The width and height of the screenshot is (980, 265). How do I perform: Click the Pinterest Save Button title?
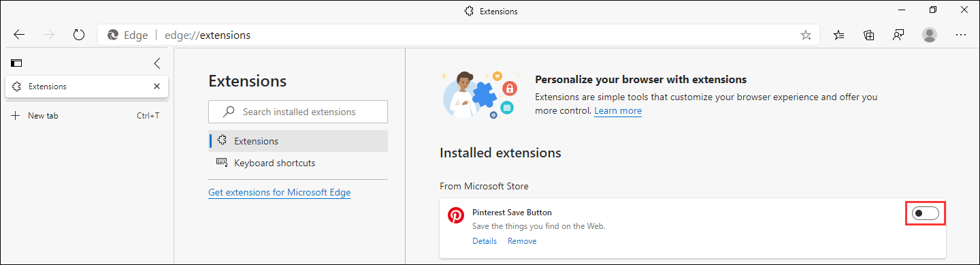tap(512, 213)
